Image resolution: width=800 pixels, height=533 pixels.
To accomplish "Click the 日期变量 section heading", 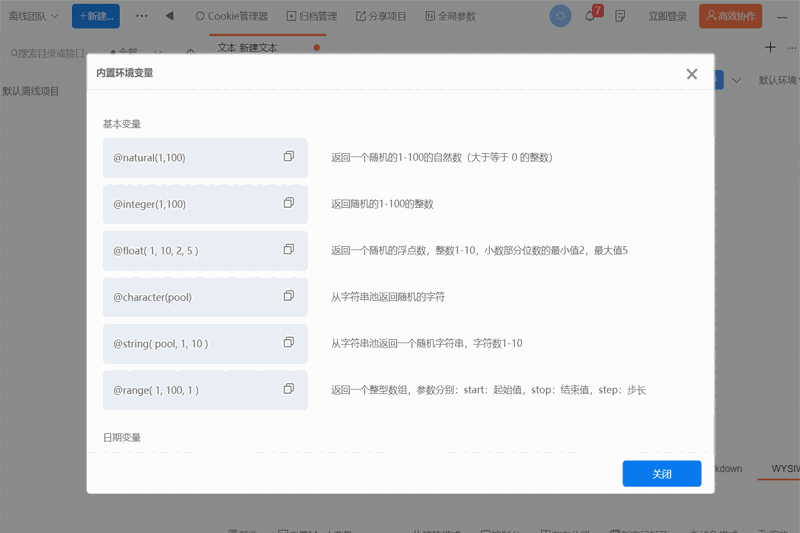I will (122, 438).
